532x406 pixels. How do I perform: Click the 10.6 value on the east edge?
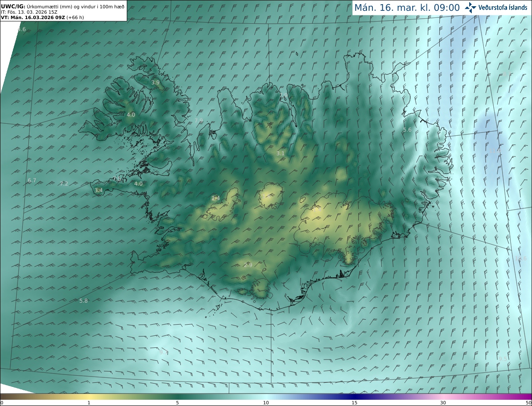[521, 259]
